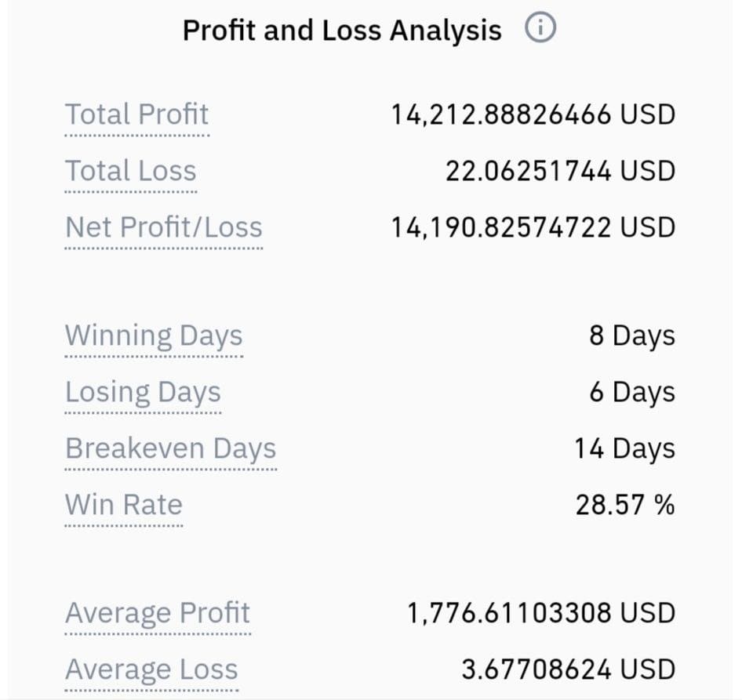Open the Total Loss explanation
This screenshot has height=700, width=742.
(130, 171)
